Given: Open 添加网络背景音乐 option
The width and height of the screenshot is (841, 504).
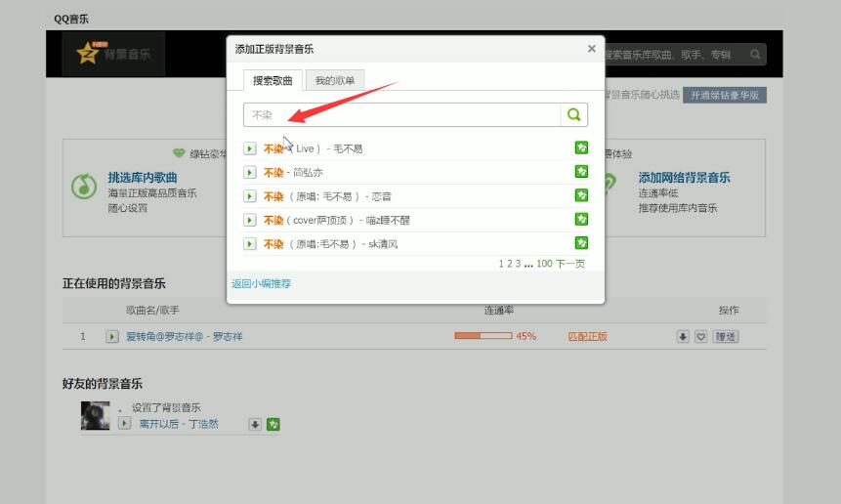Looking at the screenshot, I should [684, 178].
